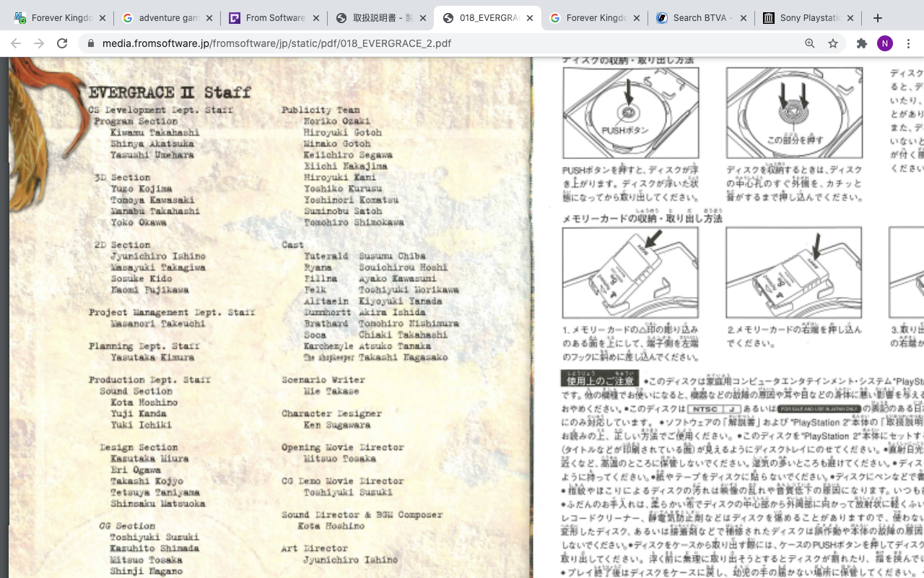Close the first Forever Kingdom tab

coord(102,18)
